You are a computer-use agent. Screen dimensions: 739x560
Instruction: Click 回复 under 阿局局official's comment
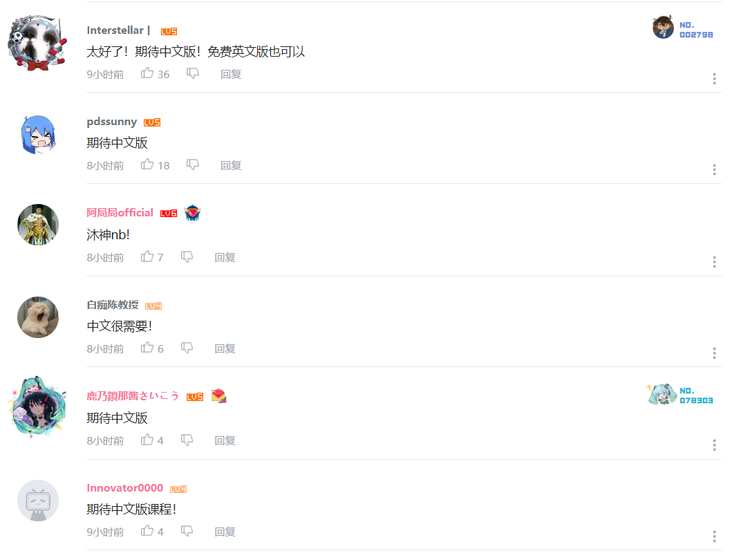click(225, 257)
